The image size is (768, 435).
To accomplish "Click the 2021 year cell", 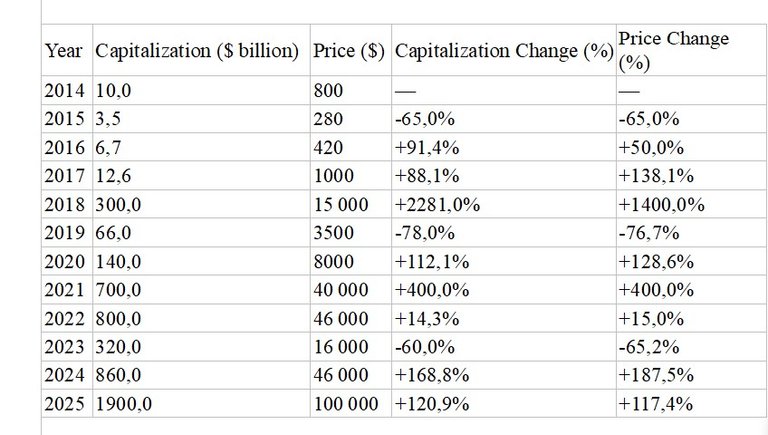I will (67, 290).
